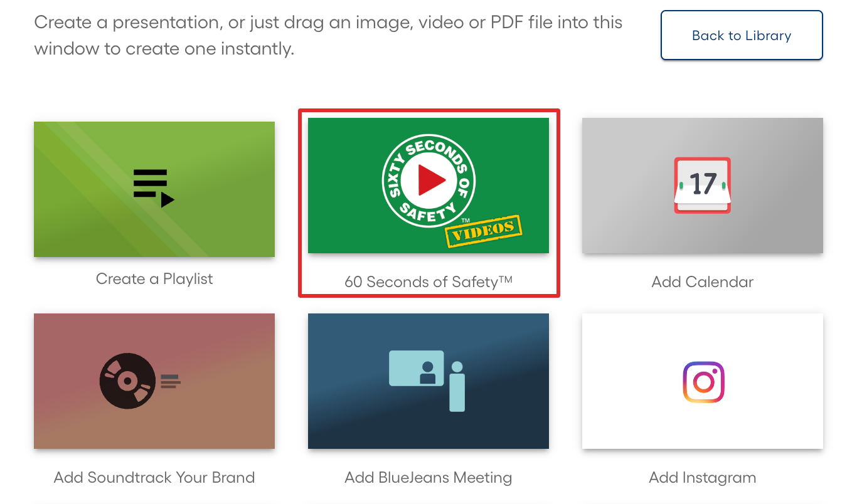Open the Add Soundtrack Your Brand tile
This screenshot has width=852, height=504.
[154, 381]
